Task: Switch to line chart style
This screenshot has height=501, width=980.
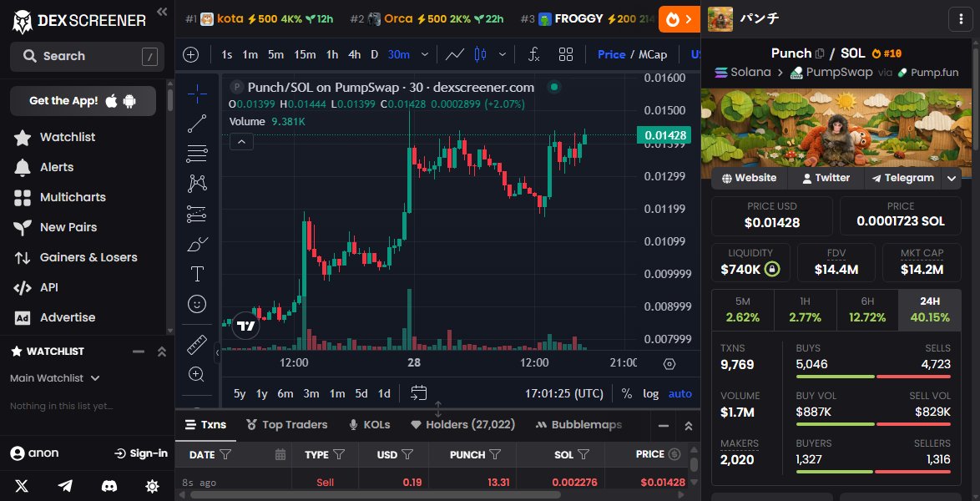Action: coord(455,54)
